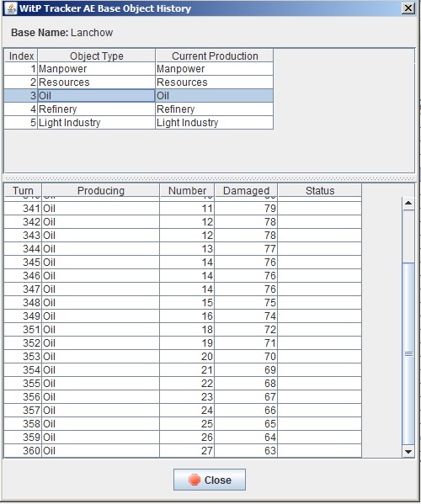Click the Object Type column header
421x504 pixels.
(97, 56)
